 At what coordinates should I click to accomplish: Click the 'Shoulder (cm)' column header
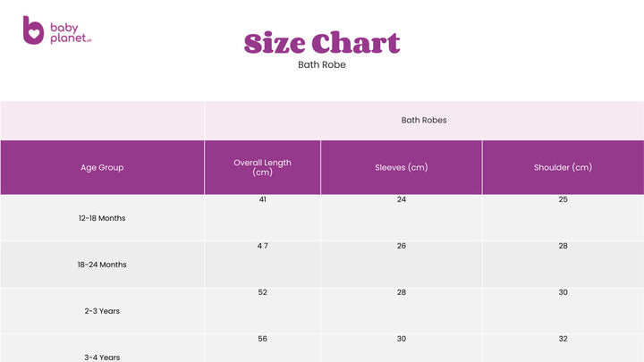pos(563,167)
